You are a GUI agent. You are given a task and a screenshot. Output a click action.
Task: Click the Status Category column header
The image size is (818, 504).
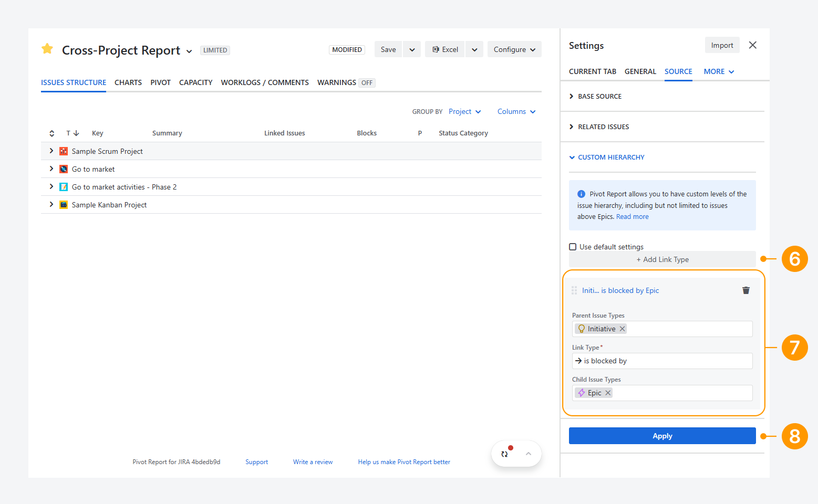(x=463, y=133)
